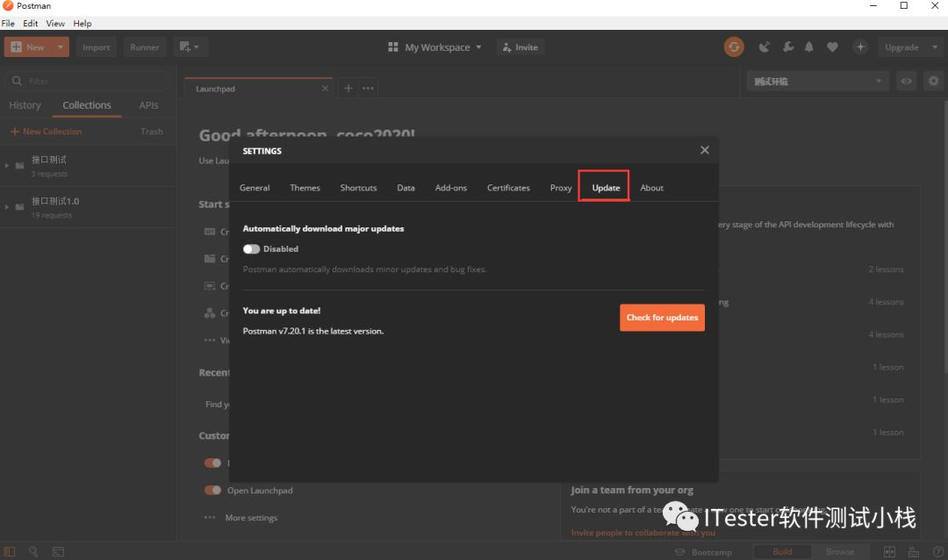The image size is (948, 560).
Task: Click the 接口测试 collection folder icon
Action: 20,165
